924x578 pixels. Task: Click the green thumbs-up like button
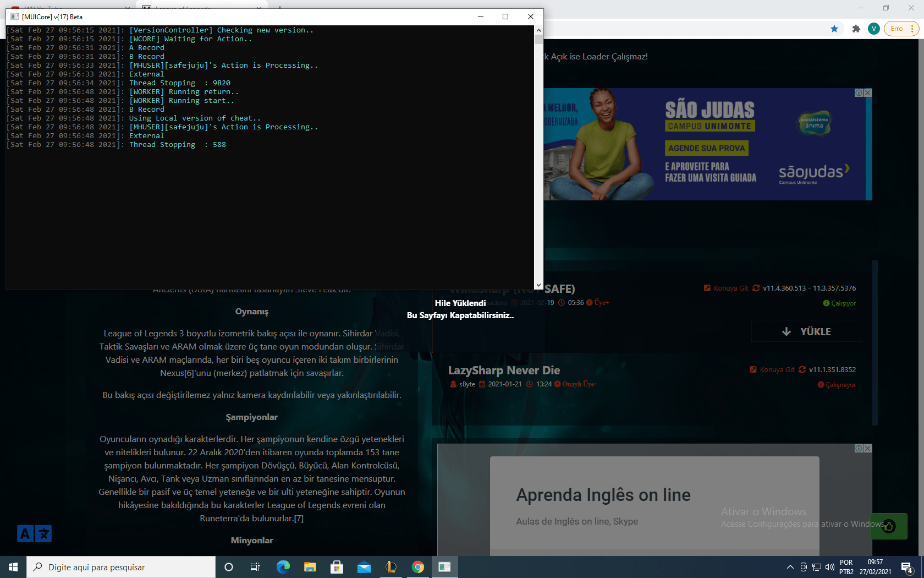pos(889,526)
